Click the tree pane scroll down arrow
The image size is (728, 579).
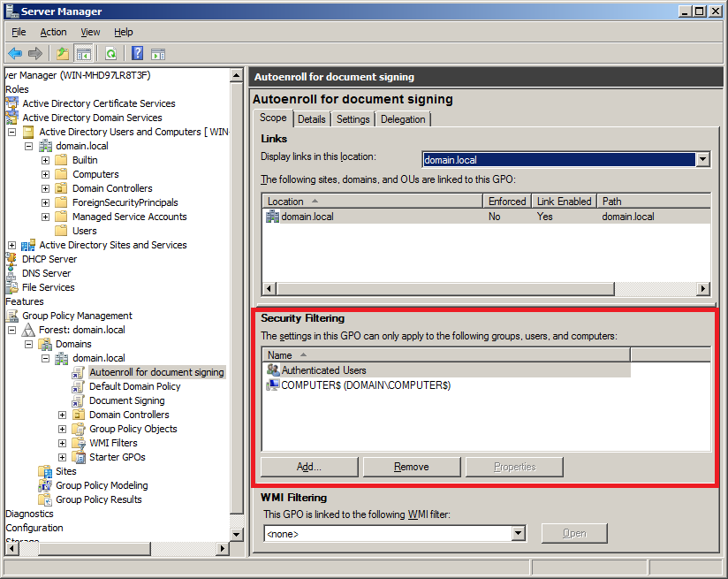[236, 535]
